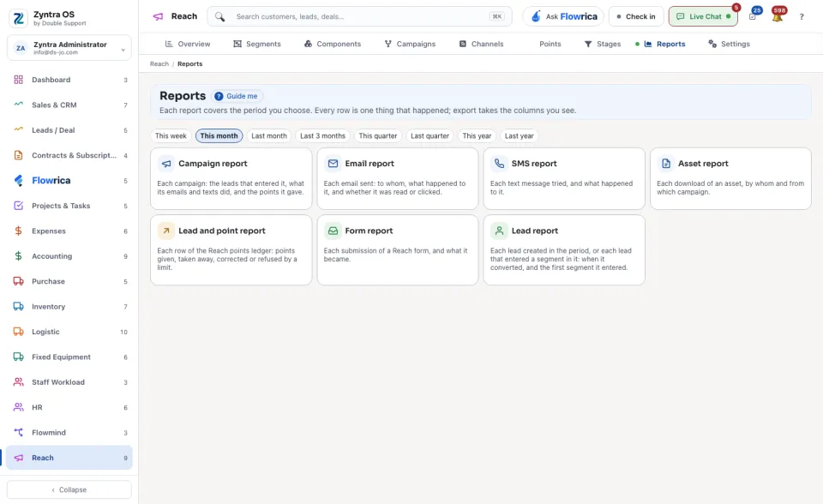Screen dimensions: 823x504
Task: Click the HR people icon
Action: click(18, 407)
